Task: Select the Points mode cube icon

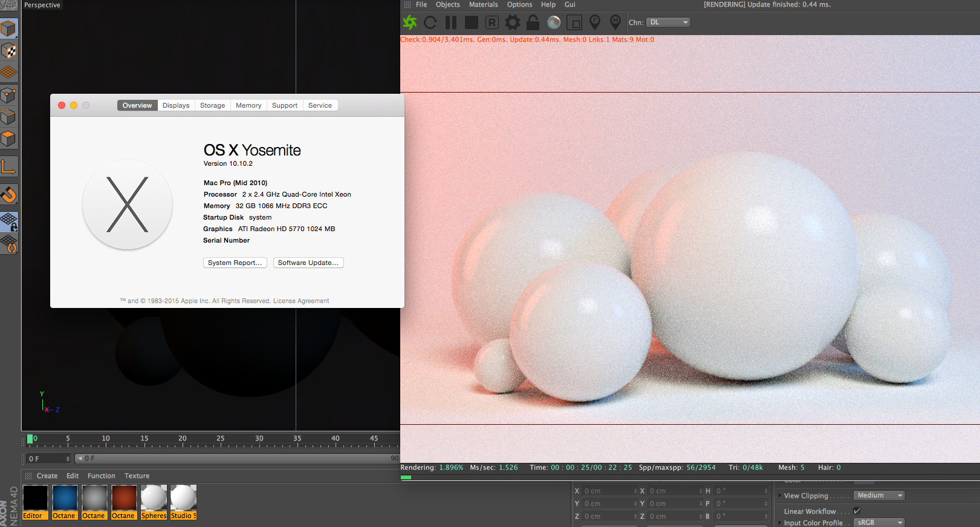Action: click(x=9, y=95)
